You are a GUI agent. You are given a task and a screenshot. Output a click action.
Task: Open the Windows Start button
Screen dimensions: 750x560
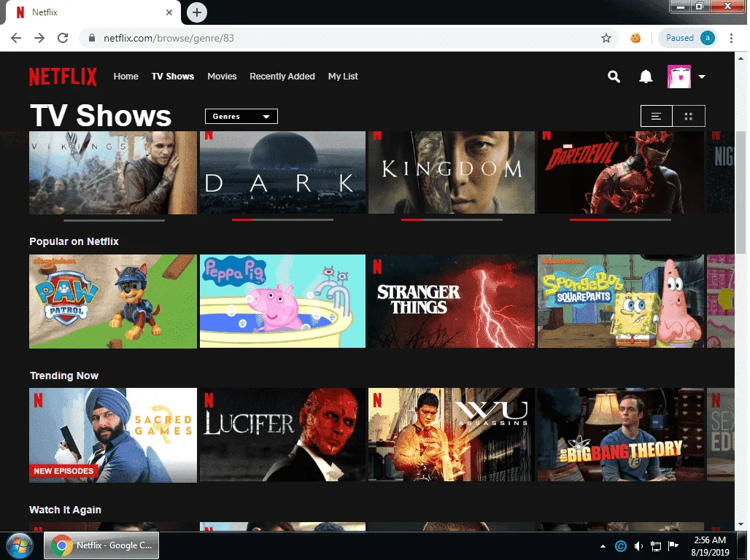coord(20,545)
